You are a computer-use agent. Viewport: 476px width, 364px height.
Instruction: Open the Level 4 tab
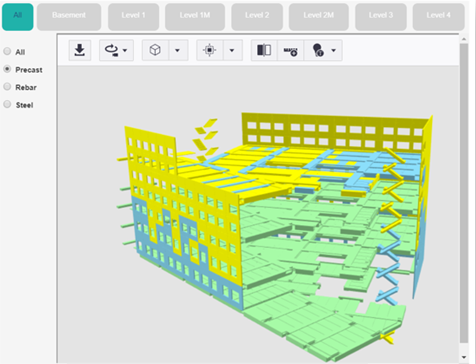point(439,17)
